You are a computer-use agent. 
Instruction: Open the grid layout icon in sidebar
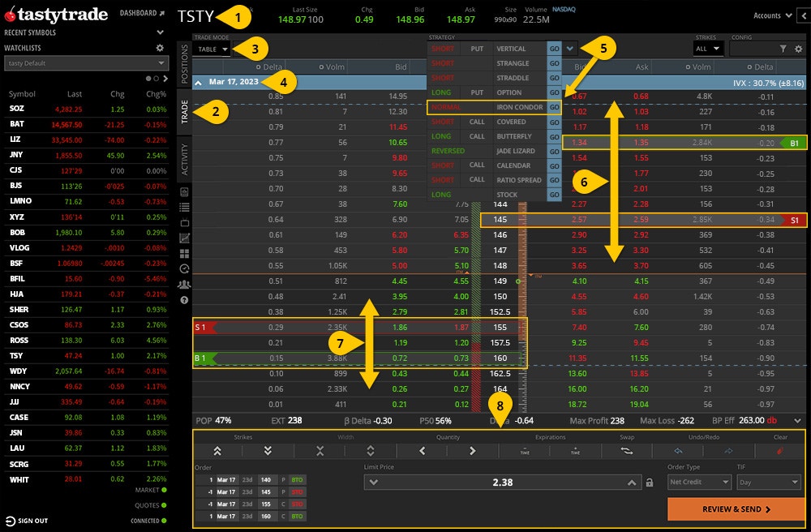[x=184, y=254]
